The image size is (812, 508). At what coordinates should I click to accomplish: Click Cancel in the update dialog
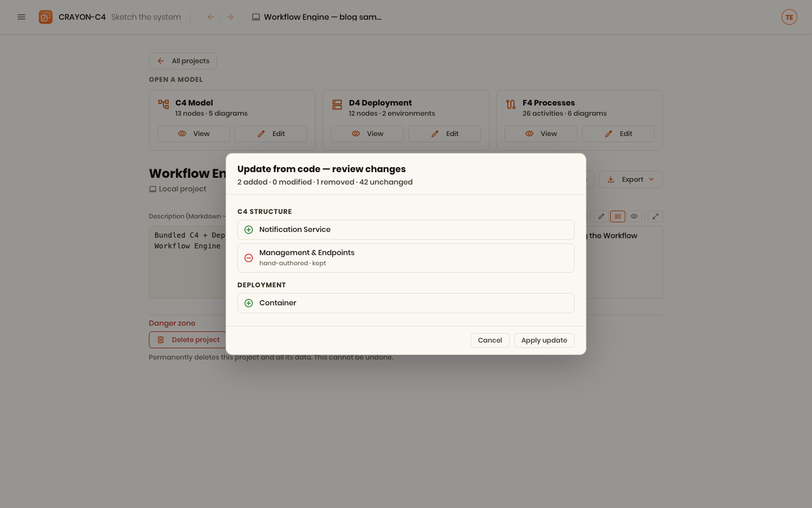click(490, 340)
